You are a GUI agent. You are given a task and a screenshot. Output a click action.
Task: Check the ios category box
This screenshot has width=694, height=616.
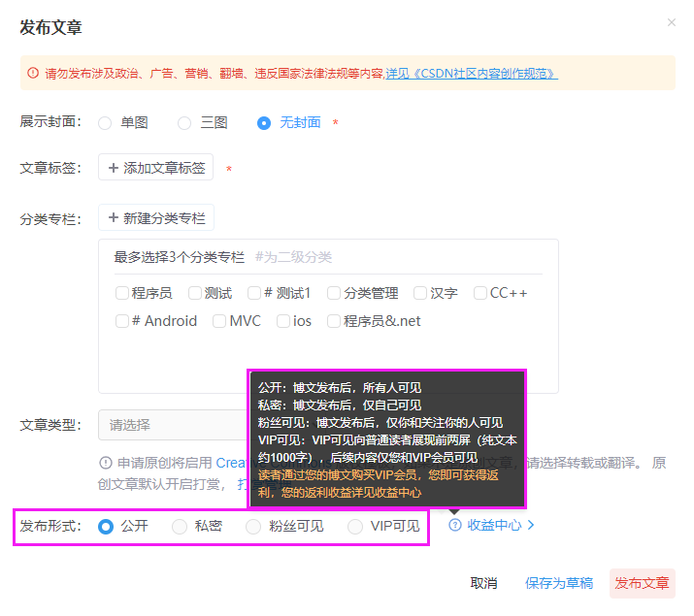[283, 321]
